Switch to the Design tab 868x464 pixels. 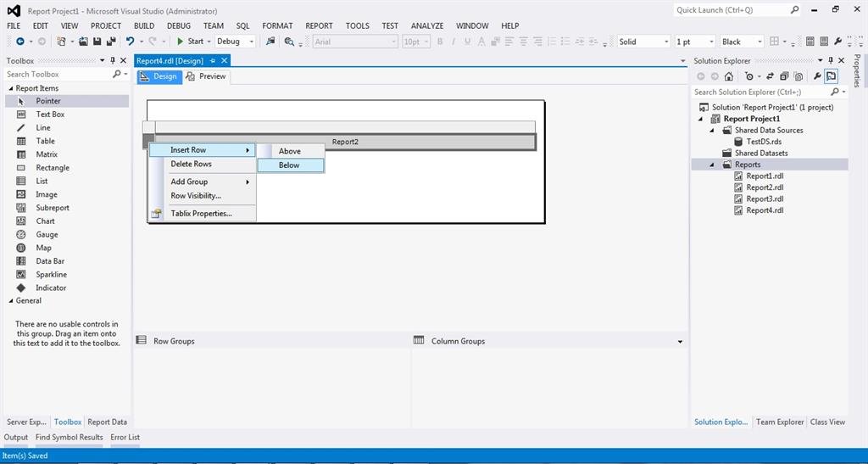coord(159,76)
